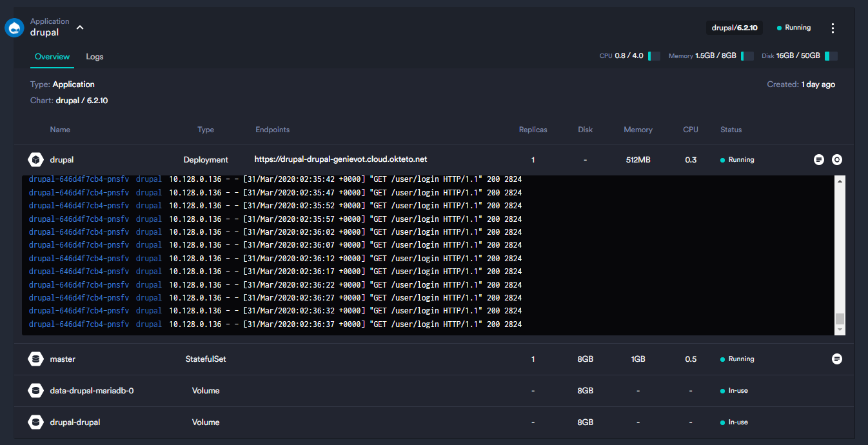Click the Type: Application text
The height and width of the screenshot is (445, 868).
coord(63,84)
